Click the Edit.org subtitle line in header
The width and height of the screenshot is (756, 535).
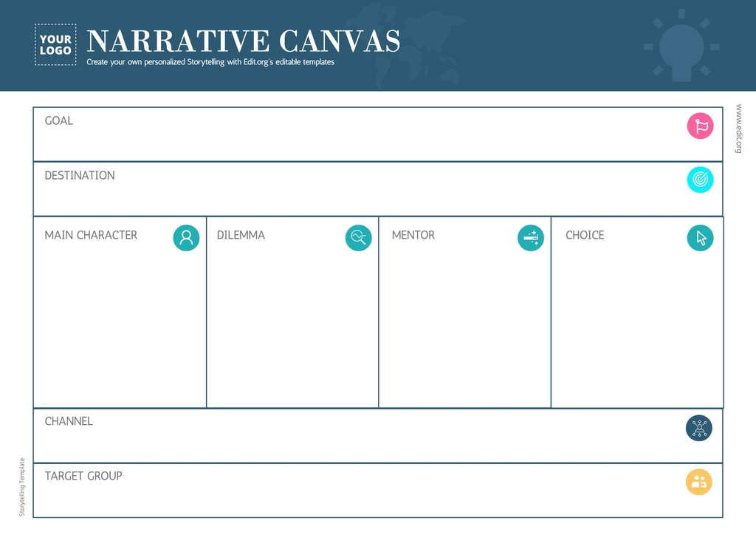210,62
